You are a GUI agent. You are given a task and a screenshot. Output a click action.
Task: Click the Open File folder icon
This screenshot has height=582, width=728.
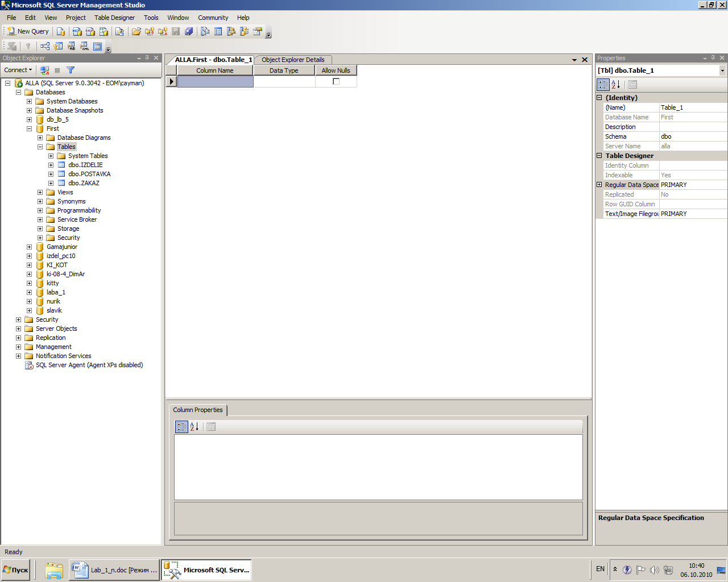tap(136, 31)
